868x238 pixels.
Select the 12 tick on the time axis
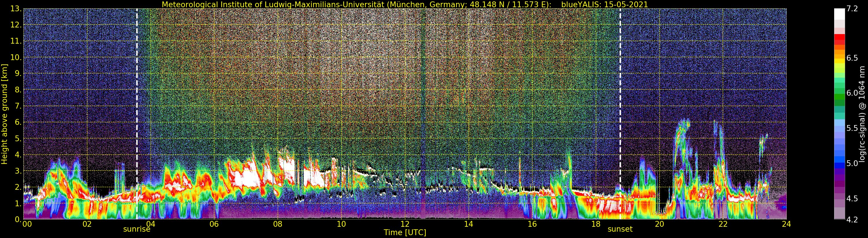tap(405, 224)
